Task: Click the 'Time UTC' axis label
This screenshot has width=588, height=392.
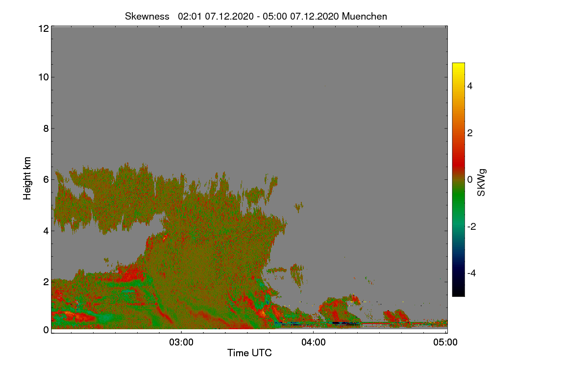Action: point(249,353)
